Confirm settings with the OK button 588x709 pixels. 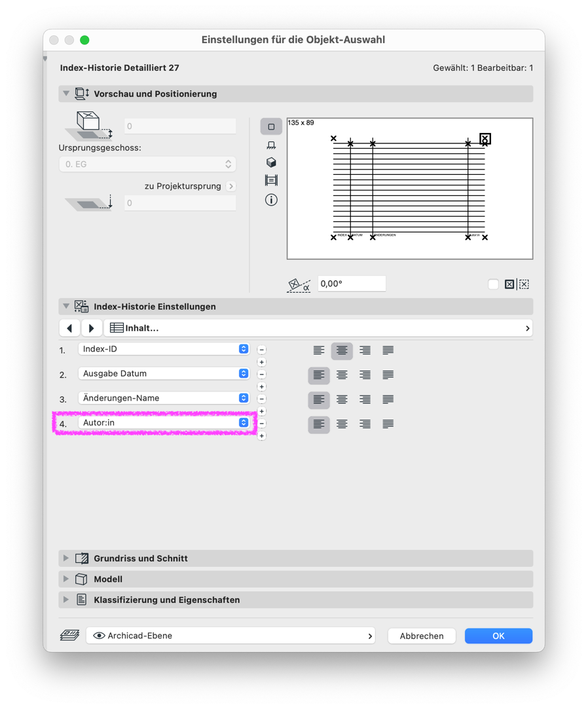coord(498,636)
